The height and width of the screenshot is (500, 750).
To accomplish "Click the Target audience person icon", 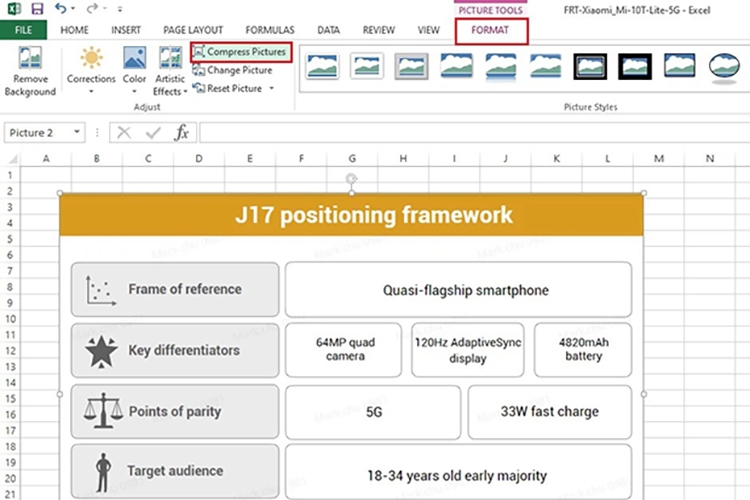I will [x=103, y=473].
